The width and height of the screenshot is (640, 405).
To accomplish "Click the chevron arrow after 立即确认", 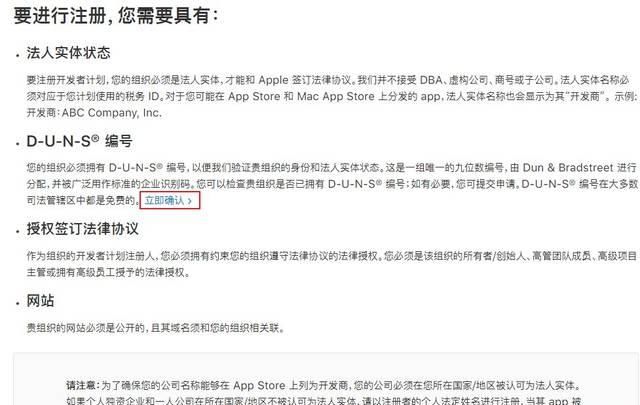I will click(x=189, y=201).
